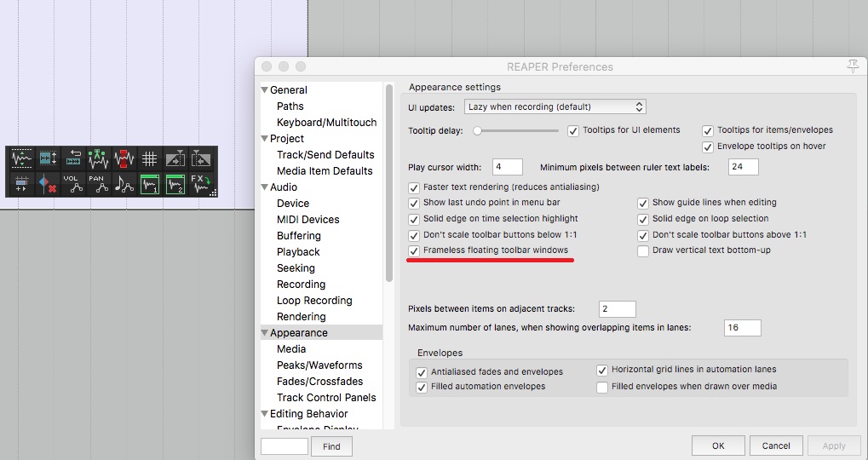Uncheck Show guide lines when editing
Screen dimensions: 868x460
click(643, 203)
